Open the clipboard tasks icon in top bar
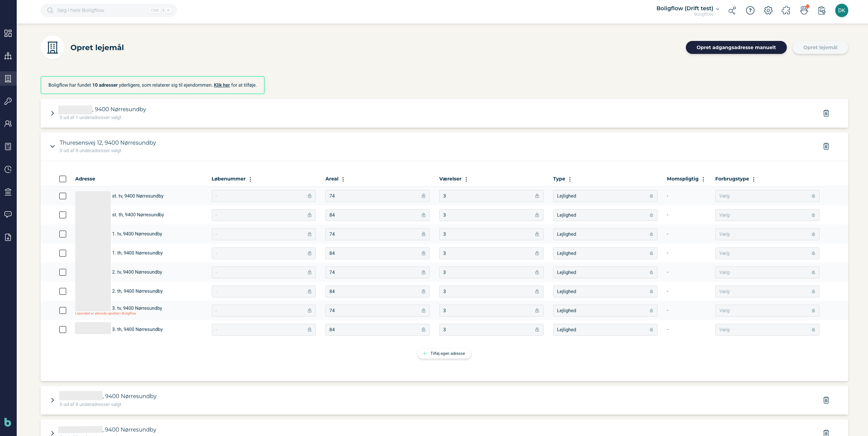This screenshot has width=868, height=436. (x=822, y=11)
